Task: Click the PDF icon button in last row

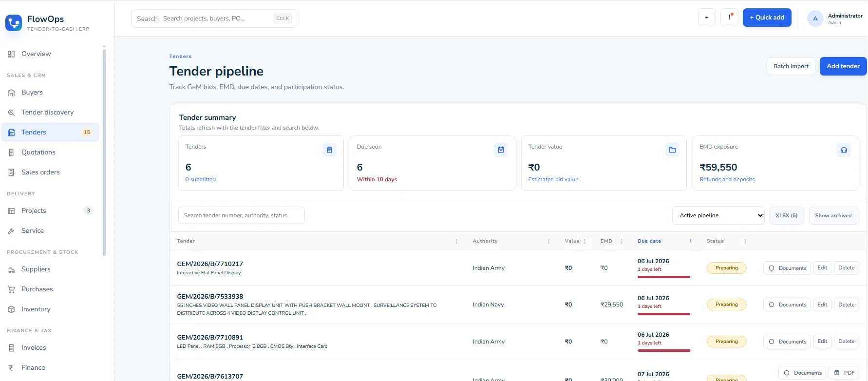Action: click(844, 373)
